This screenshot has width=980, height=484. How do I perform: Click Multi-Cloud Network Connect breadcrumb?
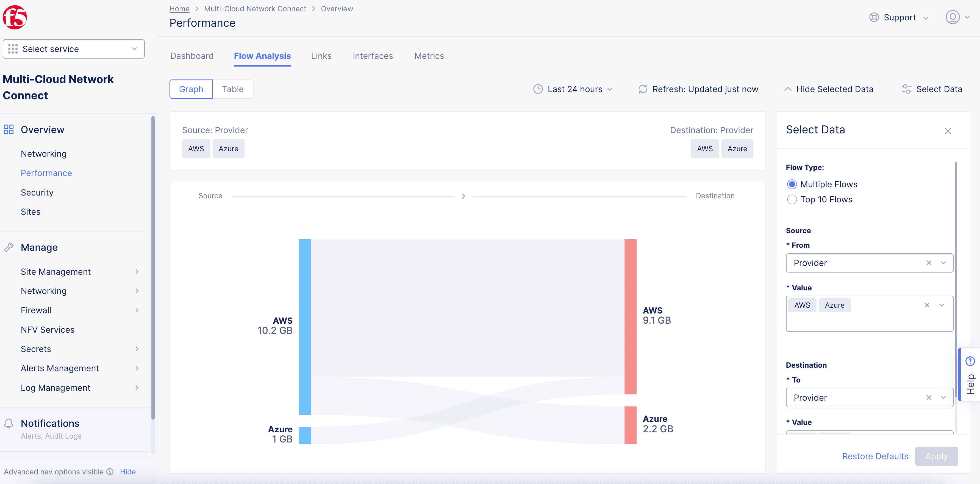[x=255, y=9]
